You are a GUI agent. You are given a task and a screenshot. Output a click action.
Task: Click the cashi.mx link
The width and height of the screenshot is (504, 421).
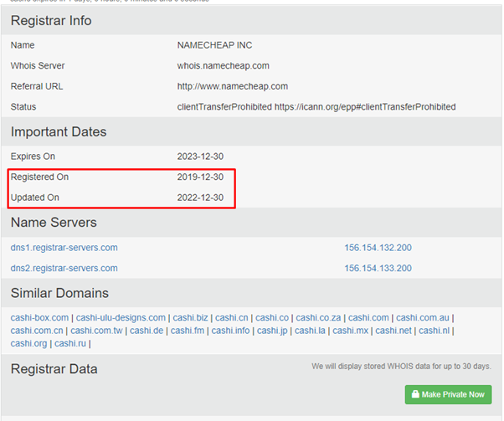click(x=350, y=331)
